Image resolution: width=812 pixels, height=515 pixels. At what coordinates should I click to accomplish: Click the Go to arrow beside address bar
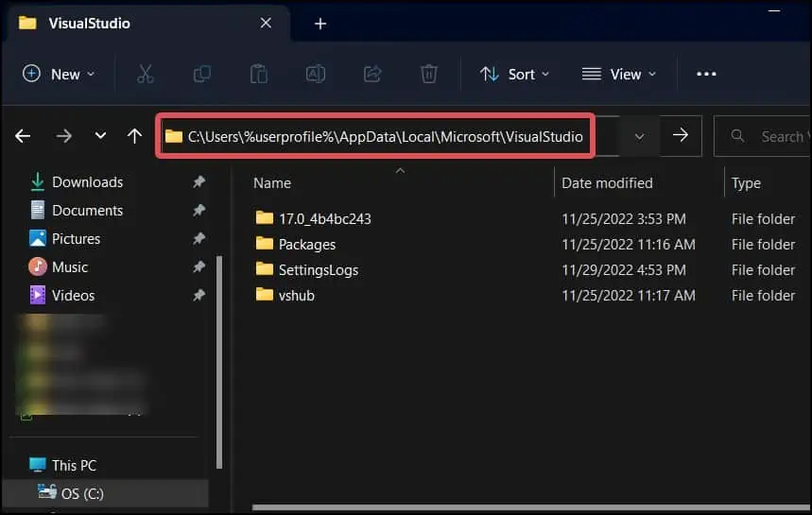coord(681,135)
